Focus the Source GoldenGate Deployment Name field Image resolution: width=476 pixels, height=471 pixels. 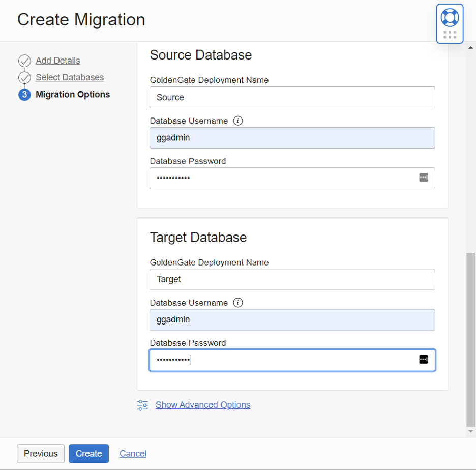click(x=292, y=98)
